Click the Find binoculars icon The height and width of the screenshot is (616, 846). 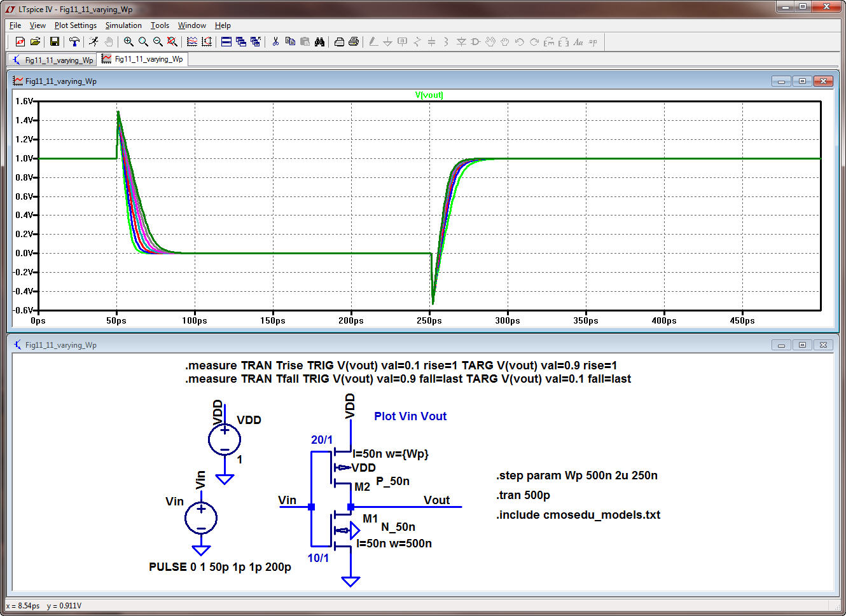(320, 41)
